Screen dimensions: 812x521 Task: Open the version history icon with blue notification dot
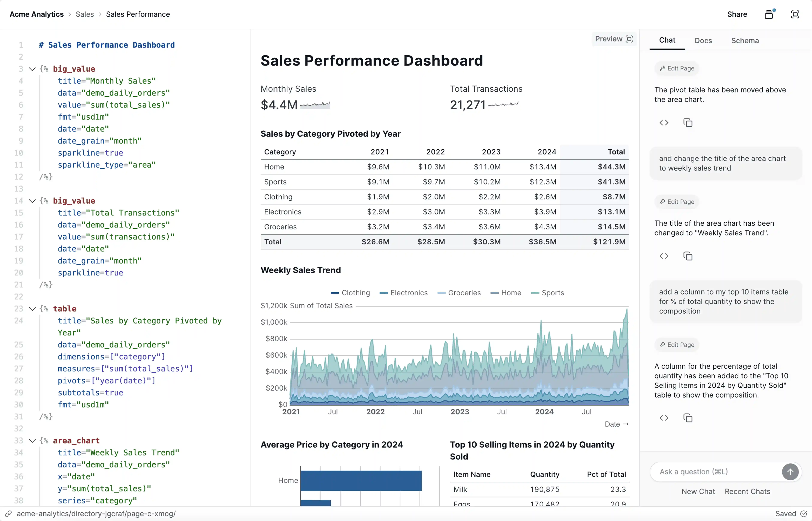point(769,14)
